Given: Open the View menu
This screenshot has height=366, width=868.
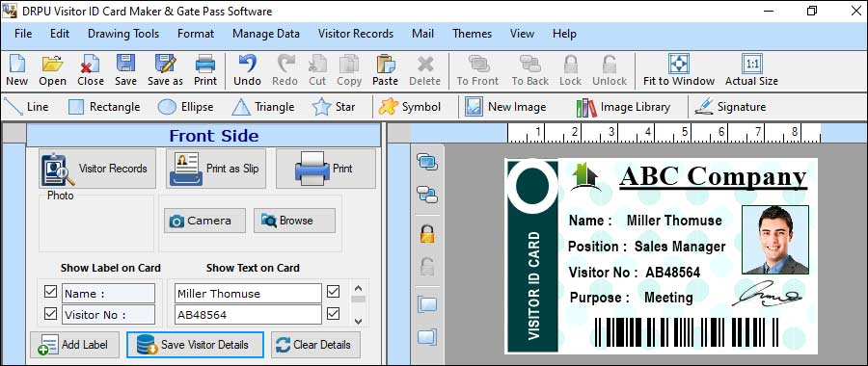Looking at the screenshot, I should click(522, 34).
